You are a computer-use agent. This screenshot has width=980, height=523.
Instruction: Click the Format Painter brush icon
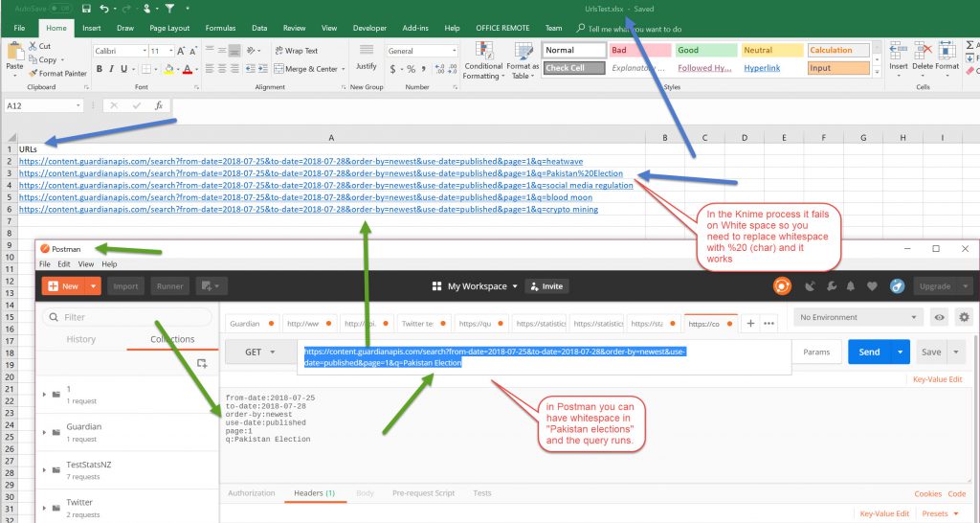[33, 73]
